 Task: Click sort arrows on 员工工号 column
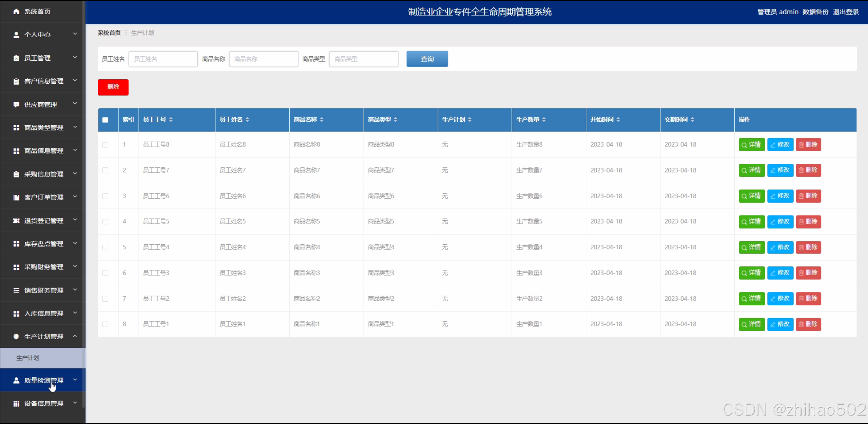171,120
